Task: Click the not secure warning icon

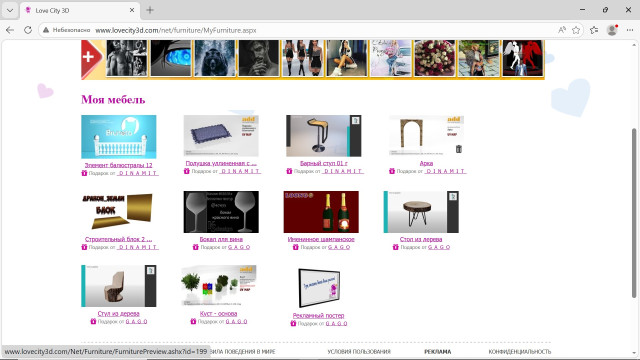Action: tap(46, 30)
